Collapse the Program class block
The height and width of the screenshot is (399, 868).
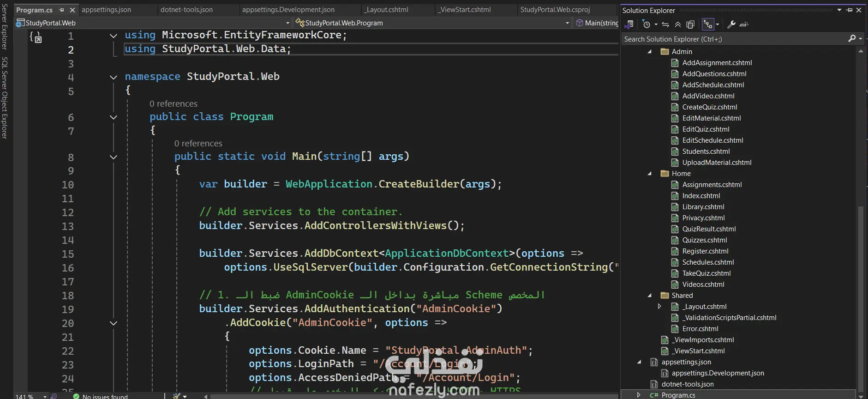click(114, 117)
